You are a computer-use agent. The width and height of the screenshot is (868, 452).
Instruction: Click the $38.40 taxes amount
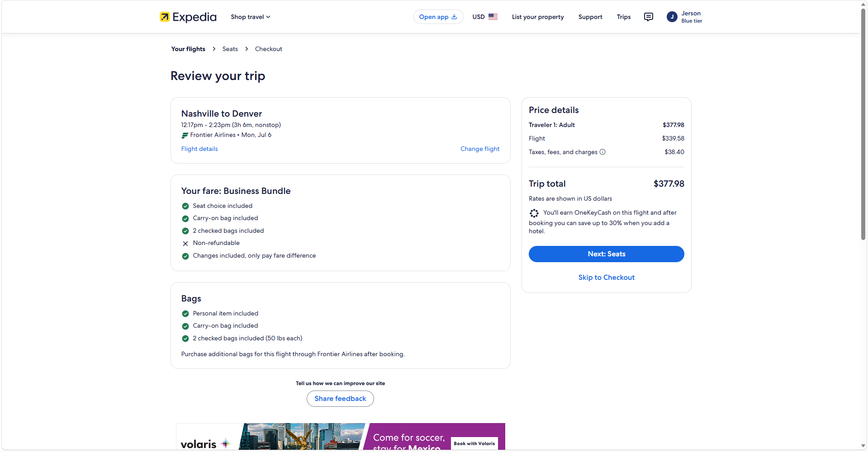[674, 152]
